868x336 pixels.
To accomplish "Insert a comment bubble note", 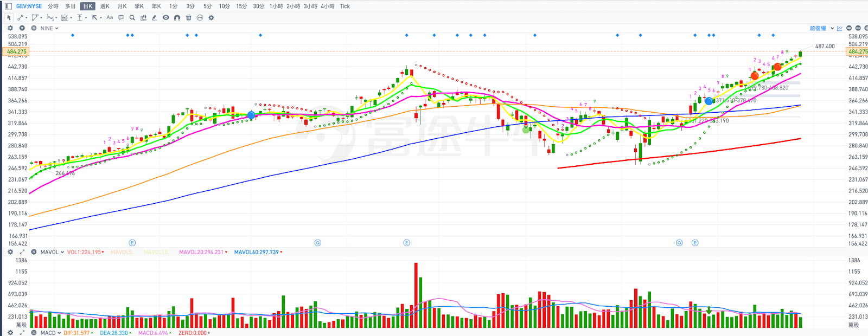I will tap(121, 17).
